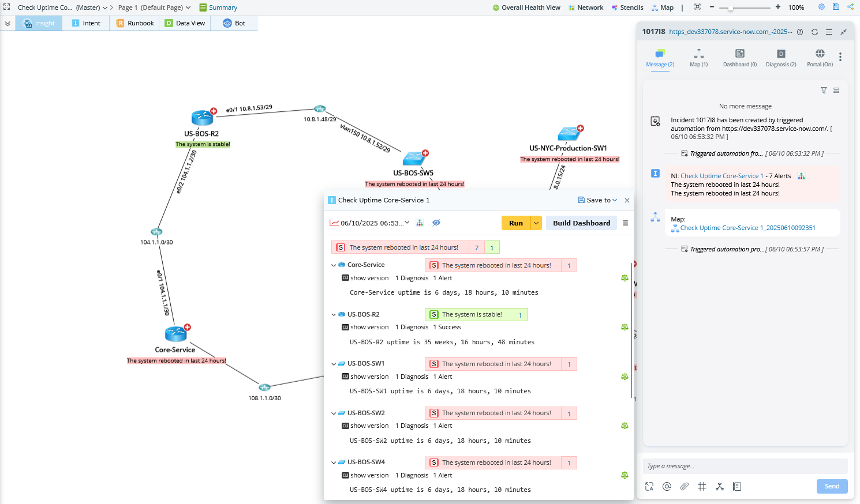The width and height of the screenshot is (860, 504).
Task: Collapse the toolbar with the left chevron
Action: 8,23
